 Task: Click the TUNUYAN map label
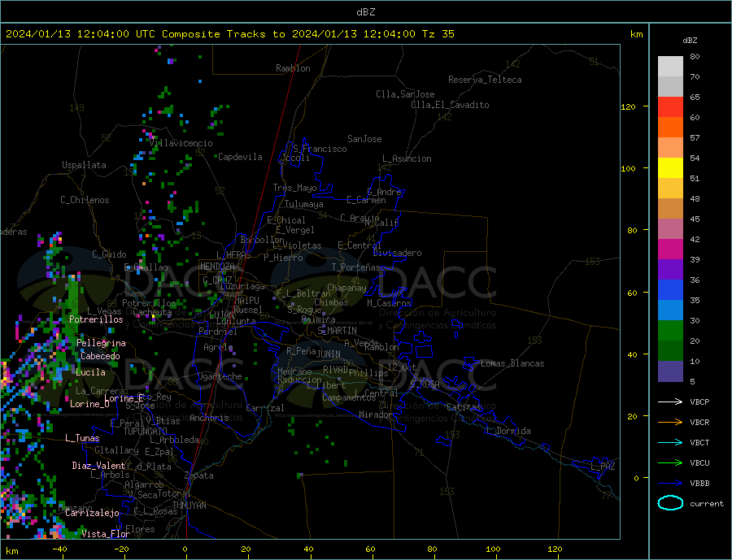click(189, 506)
